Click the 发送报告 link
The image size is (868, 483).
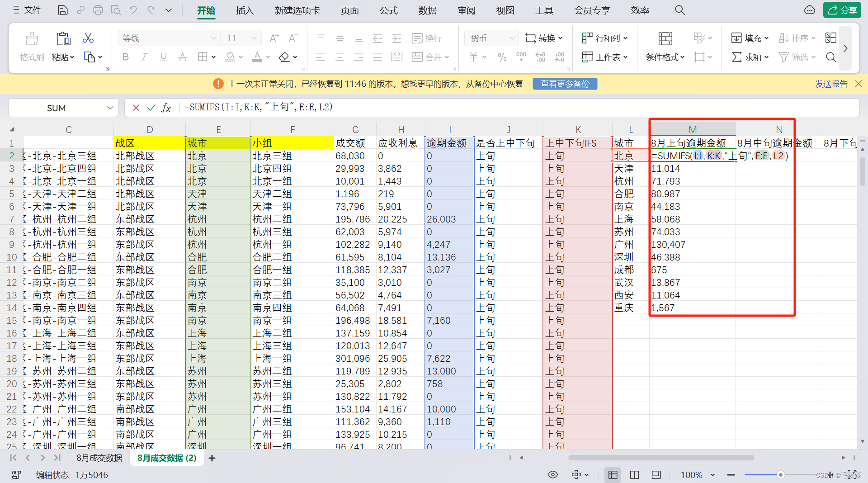[831, 84]
